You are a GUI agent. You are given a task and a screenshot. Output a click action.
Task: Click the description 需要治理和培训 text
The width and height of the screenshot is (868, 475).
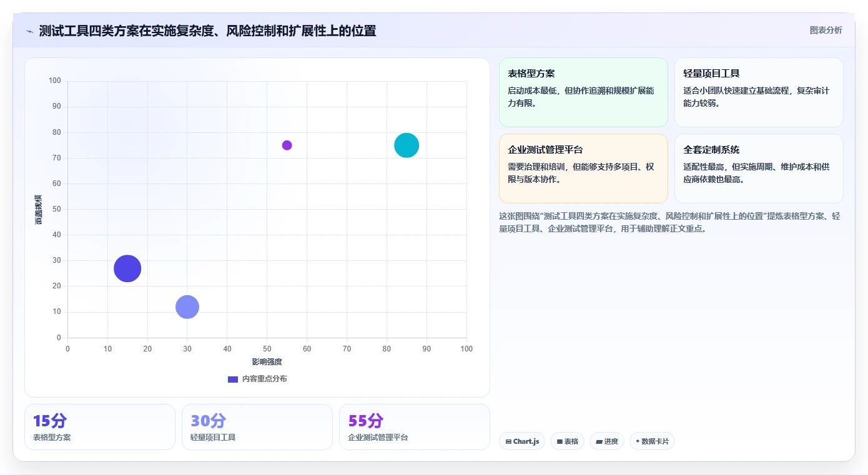tap(581, 173)
